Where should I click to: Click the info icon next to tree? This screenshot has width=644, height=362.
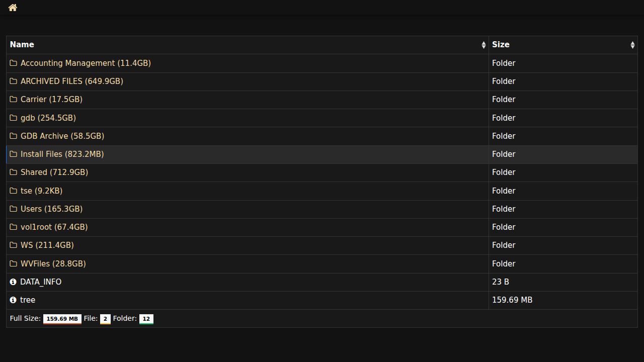(x=13, y=300)
